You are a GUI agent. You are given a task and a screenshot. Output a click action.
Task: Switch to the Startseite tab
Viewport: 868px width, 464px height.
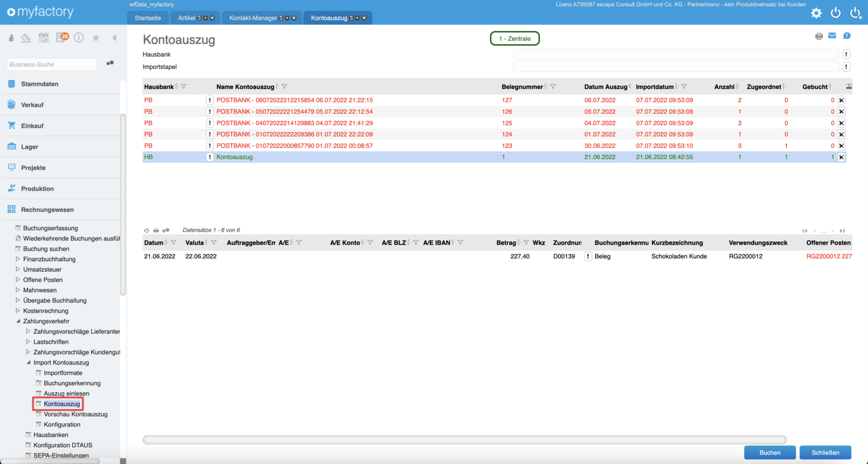click(148, 18)
